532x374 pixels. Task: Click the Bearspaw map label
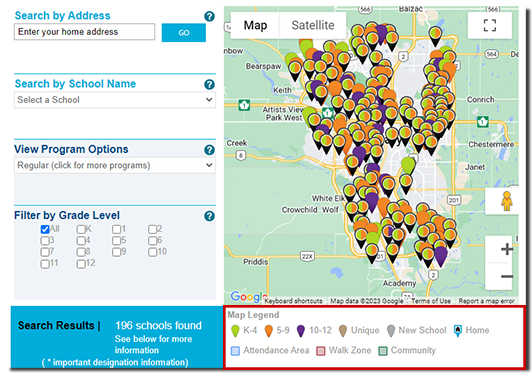click(263, 66)
